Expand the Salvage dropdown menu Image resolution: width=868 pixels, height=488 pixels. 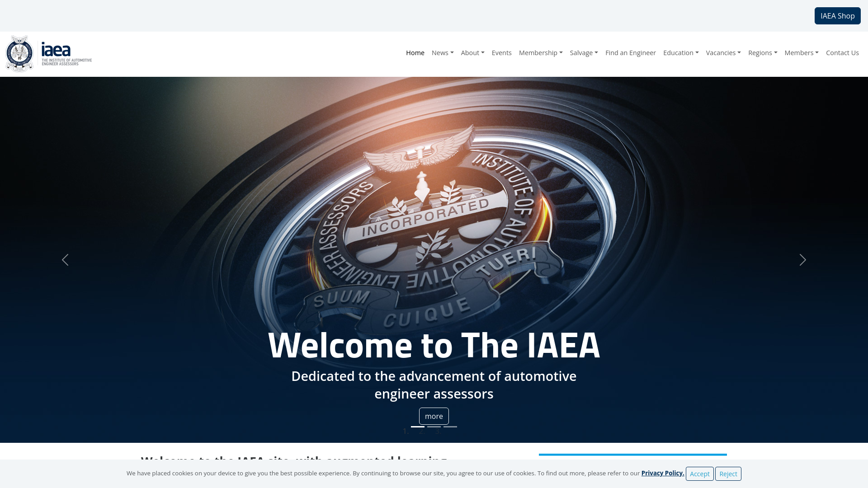584,53
